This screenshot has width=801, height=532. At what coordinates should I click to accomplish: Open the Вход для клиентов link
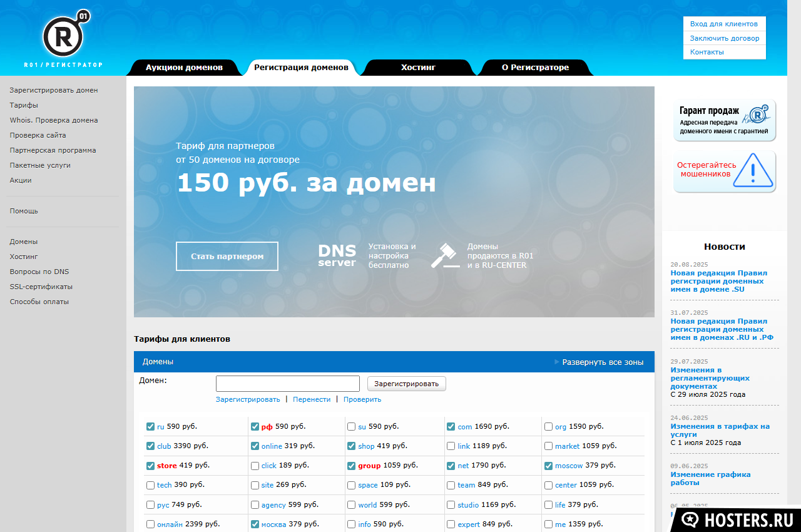723,24
